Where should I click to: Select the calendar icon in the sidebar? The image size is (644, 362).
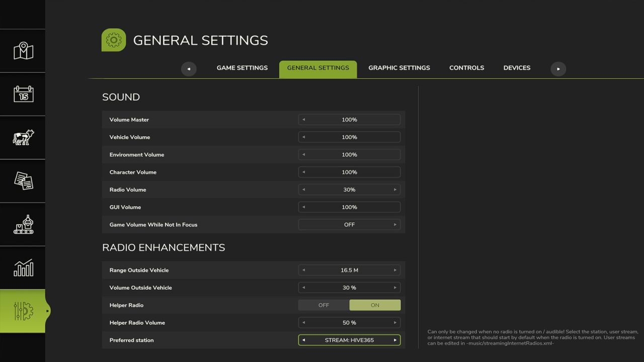23,94
